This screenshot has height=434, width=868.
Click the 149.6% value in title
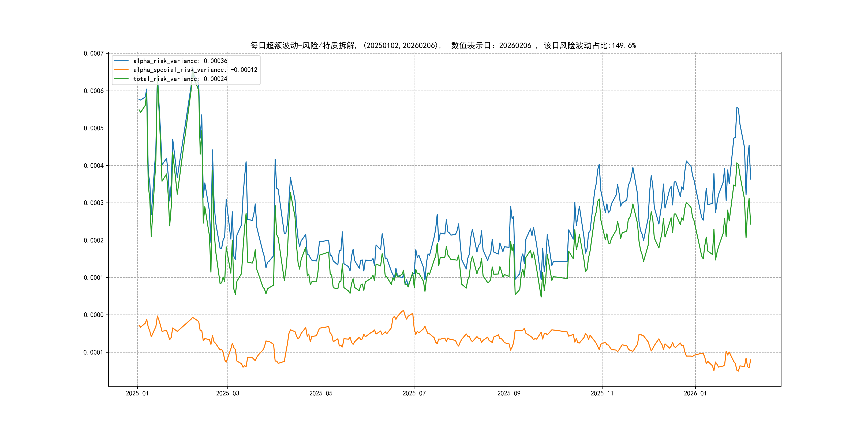tap(624, 46)
